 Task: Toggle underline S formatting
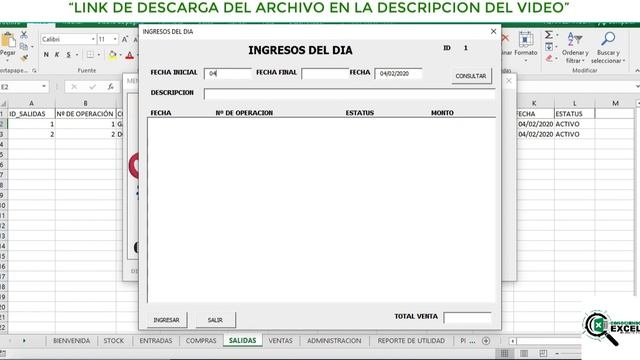(69, 55)
